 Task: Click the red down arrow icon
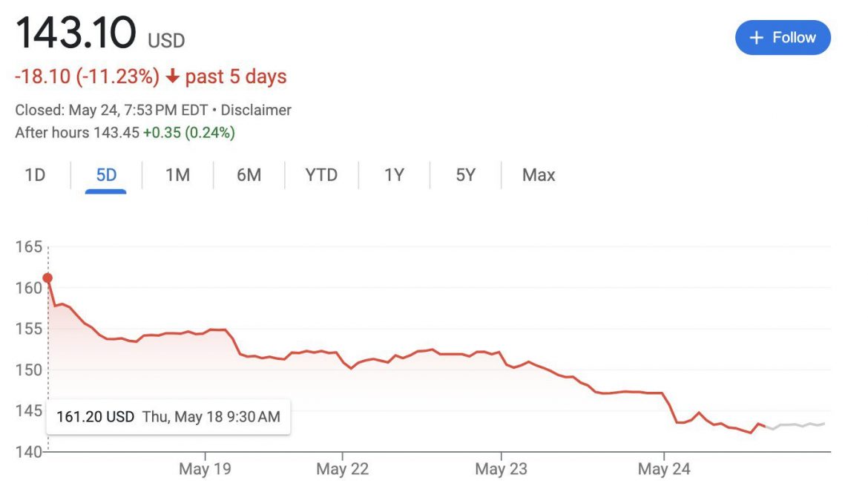tap(172, 76)
